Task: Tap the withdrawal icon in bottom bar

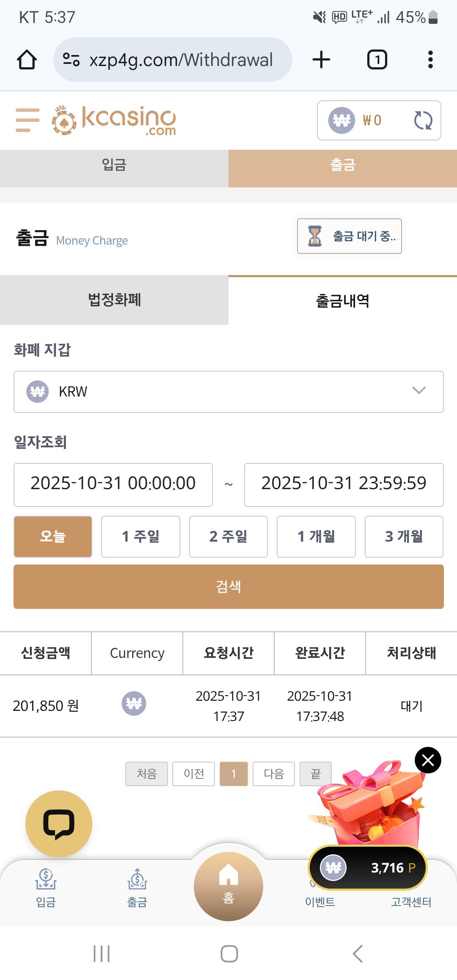Action: point(137,887)
